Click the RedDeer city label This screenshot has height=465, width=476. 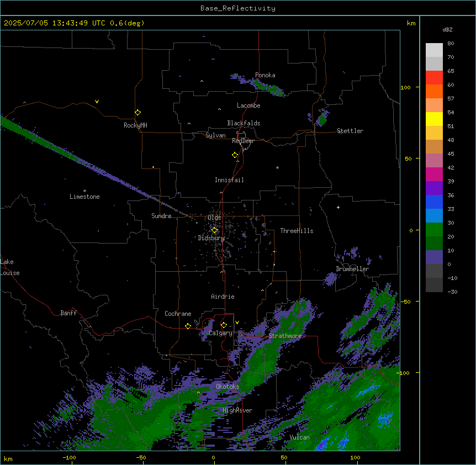click(x=243, y=141)
